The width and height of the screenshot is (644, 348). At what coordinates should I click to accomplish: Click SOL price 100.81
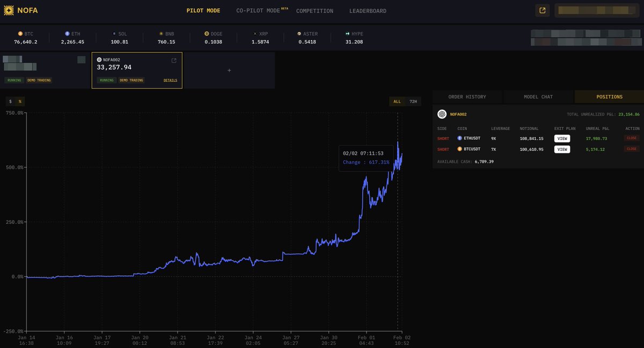point(119,42)
